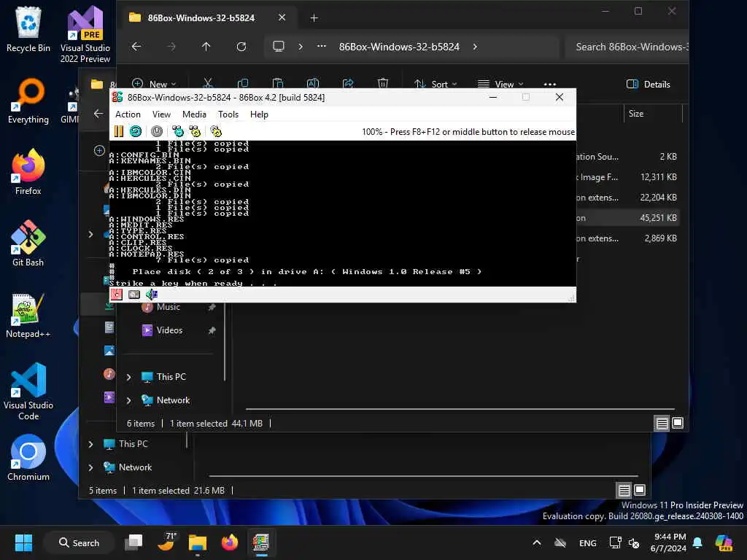Open Music in the navigation pane

pyautogui.click(x=169, y=307)
